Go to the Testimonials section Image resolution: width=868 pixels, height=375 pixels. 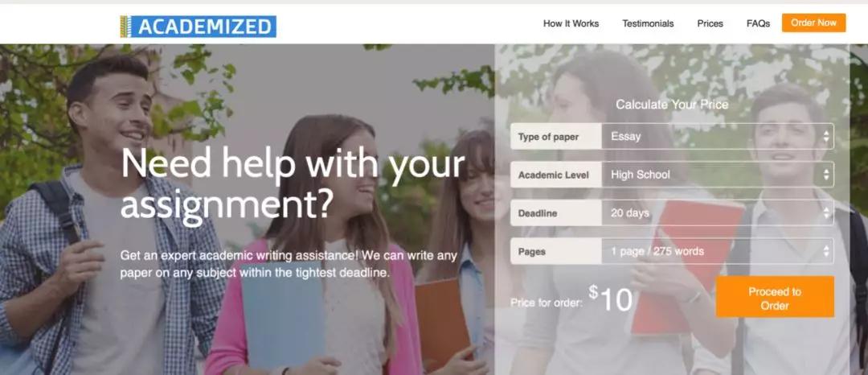tap(648, 23)
